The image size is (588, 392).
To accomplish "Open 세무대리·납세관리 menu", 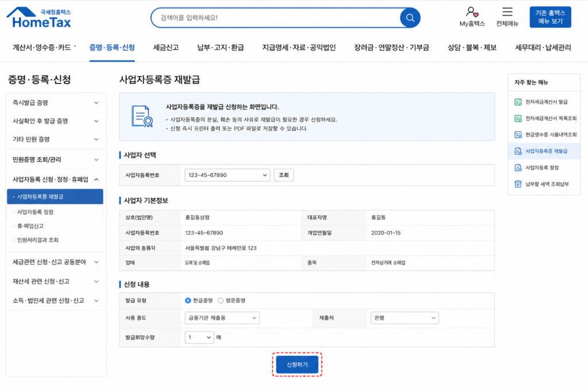I will click(x=543, y=48).
